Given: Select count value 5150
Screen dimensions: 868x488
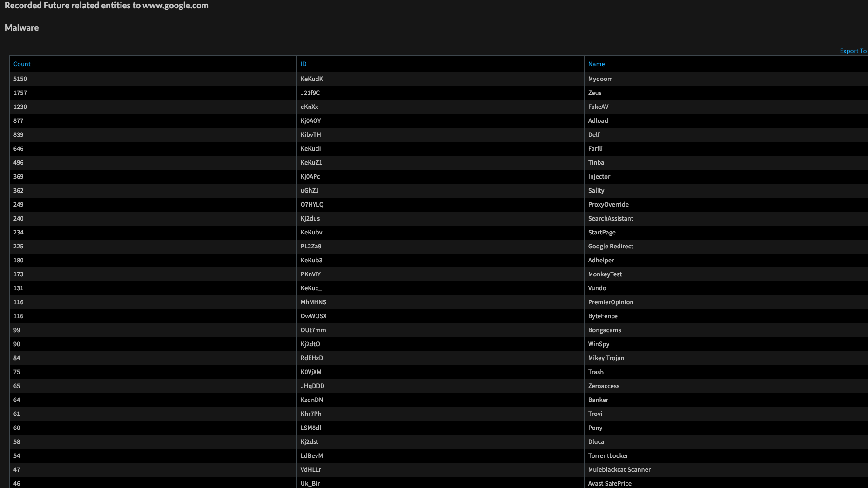Looking at the screenshot, I should (x=20, y=79).
